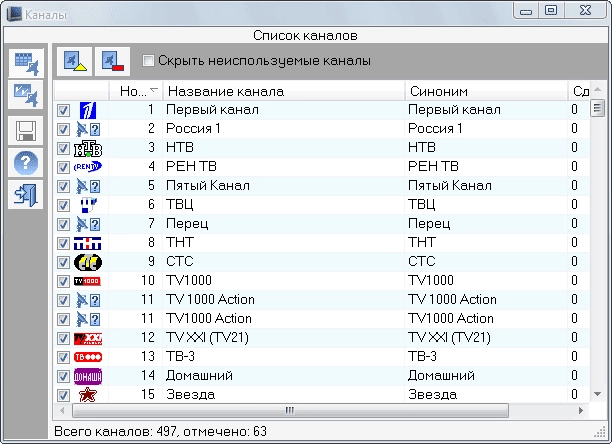Uncheck the Звезда row checkbox
Screen dimensions: 612x444
(x=63, y=396)
